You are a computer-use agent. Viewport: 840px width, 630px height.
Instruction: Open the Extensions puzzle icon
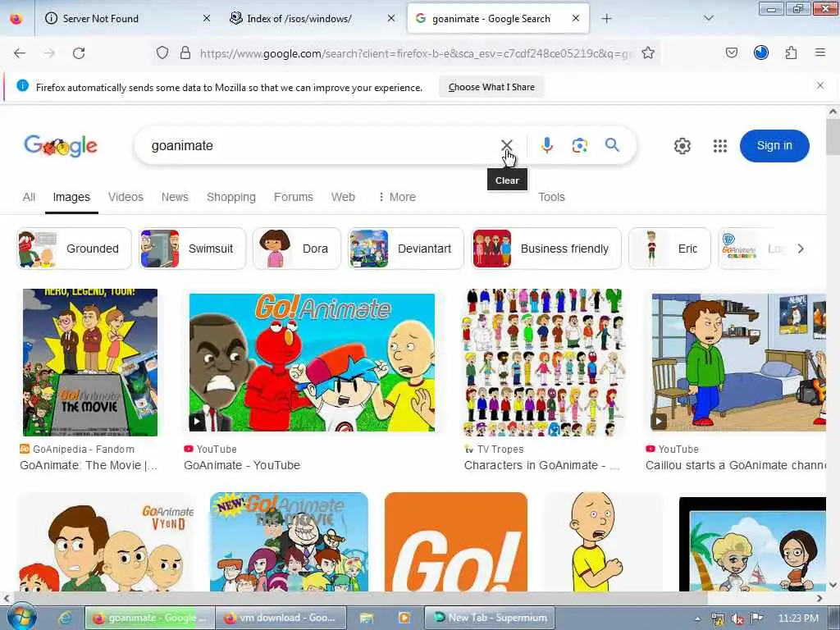coord(792,52)
